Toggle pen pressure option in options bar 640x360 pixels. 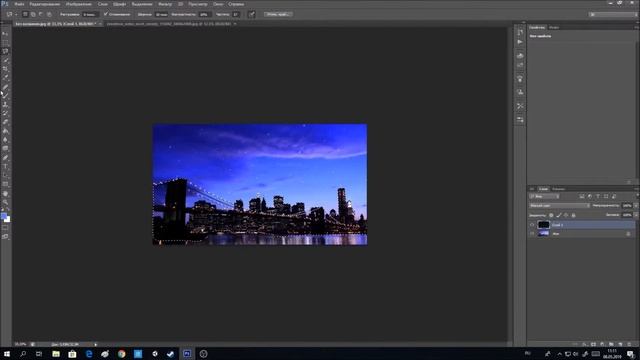251,14
